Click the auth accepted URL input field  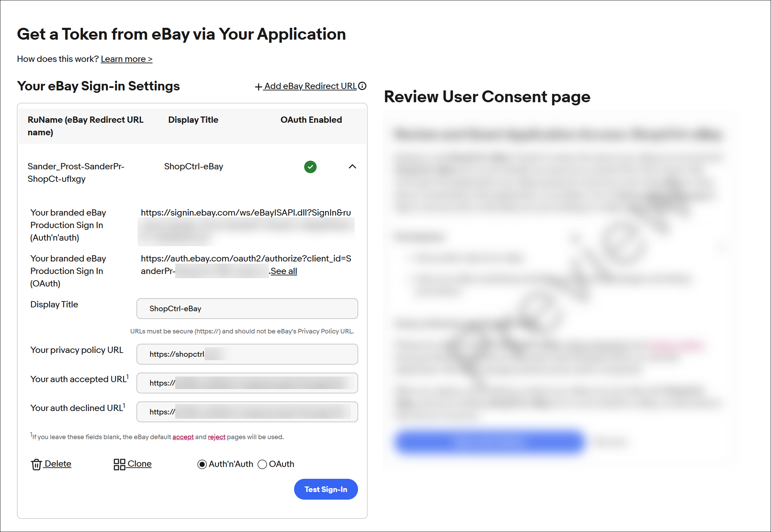click(x=247, y=383)
